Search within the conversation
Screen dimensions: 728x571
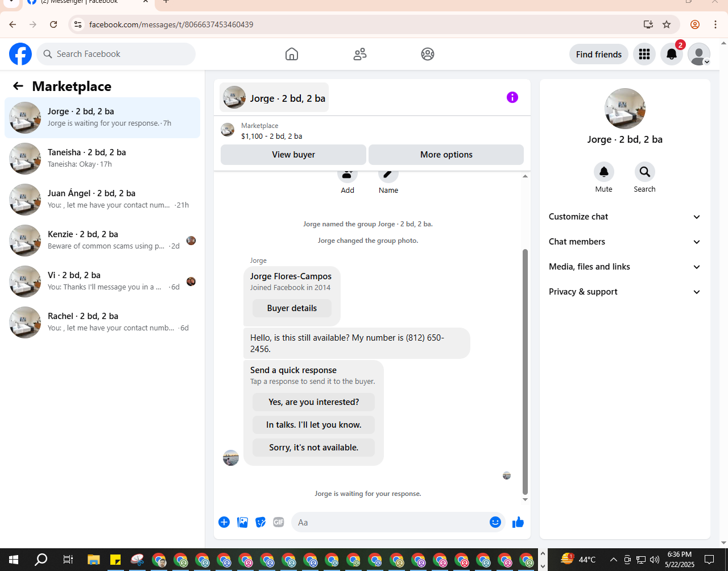pos(645,172)
